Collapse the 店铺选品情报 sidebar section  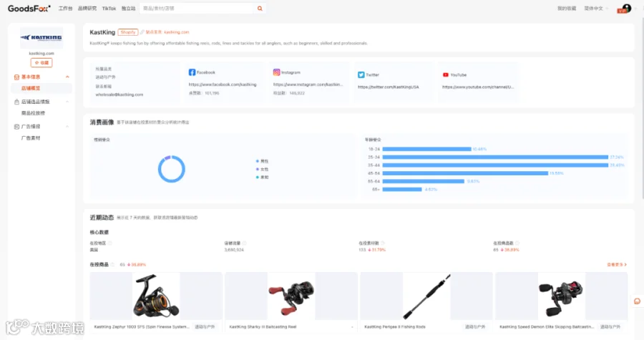pyautogui.click(x=67, y=102)
